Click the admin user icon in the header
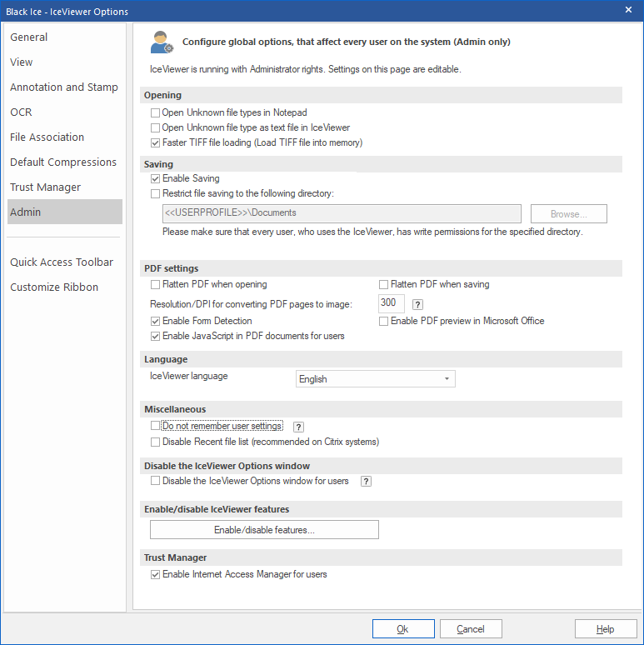This screenshot has height=645, width=644. 162,42
